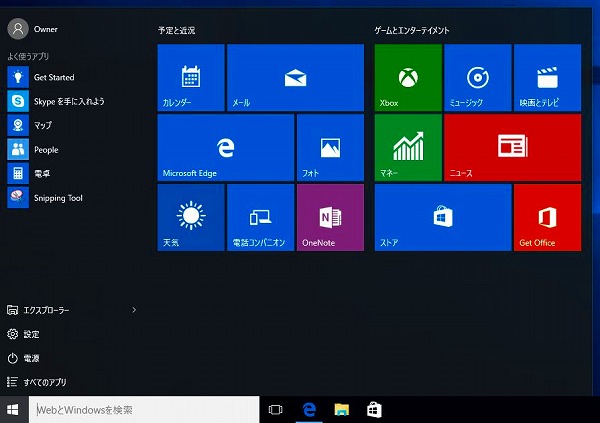Open the Maps (マップ) app entry

click(73, 126)
